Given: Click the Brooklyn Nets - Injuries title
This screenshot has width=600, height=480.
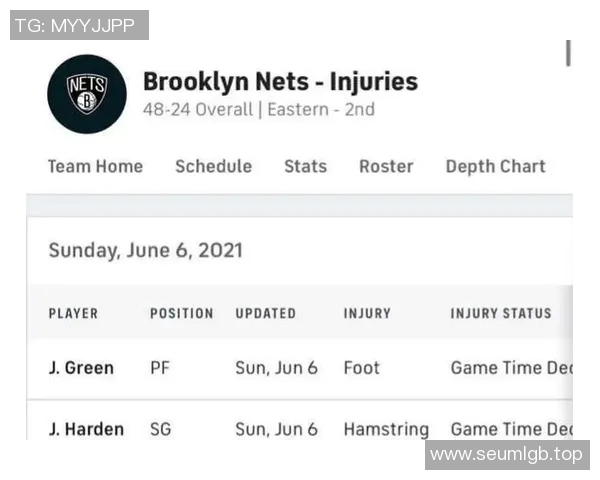Looking at the screenshot, I should point(280,81).
